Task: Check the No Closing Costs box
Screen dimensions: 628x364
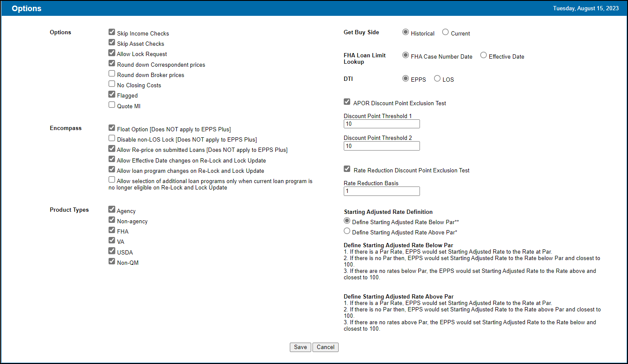Action: tap(112, 84)
